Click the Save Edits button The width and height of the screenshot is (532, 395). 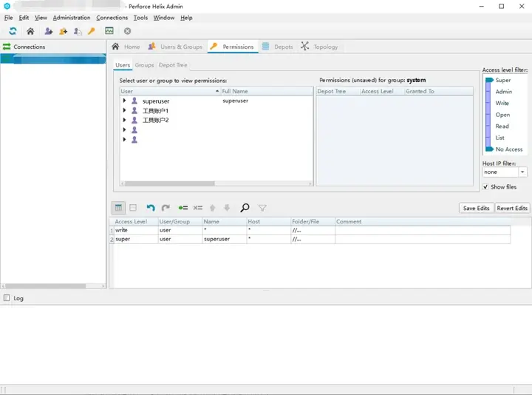(476, 208)
